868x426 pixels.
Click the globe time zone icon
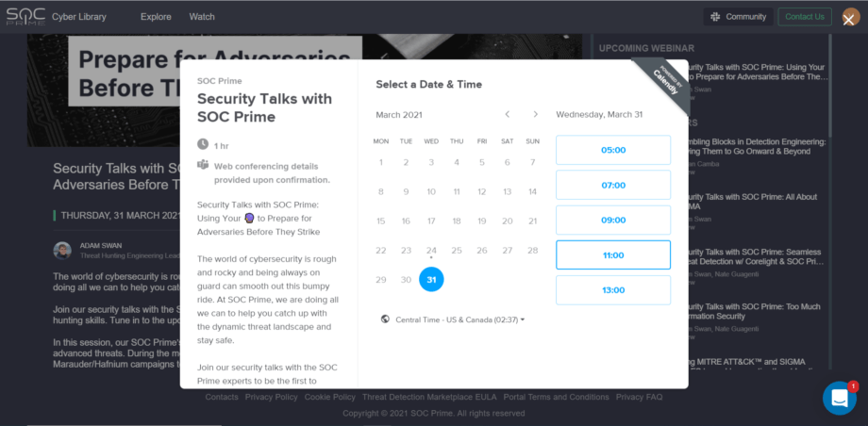[385, 319]
